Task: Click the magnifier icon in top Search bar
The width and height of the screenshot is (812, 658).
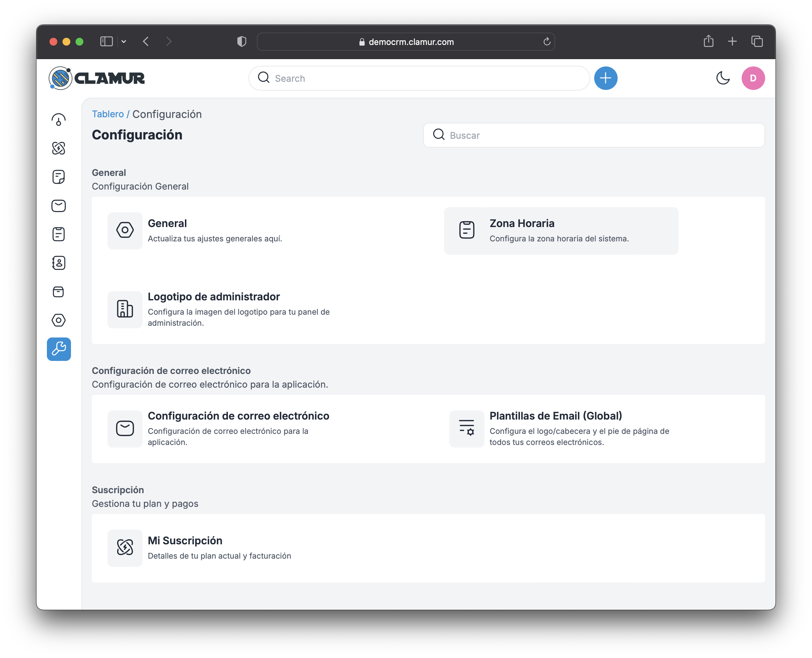Action: pyautogui.click(x=264, y=78)
